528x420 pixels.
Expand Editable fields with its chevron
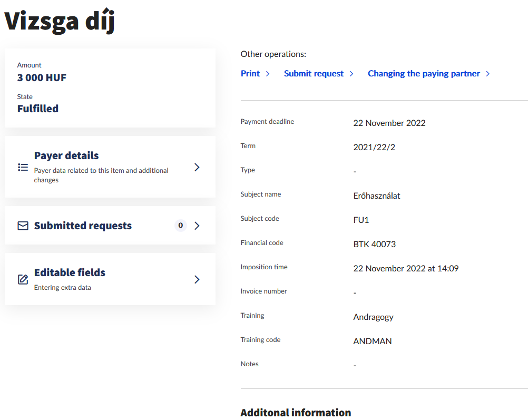(x=197, y=279)
